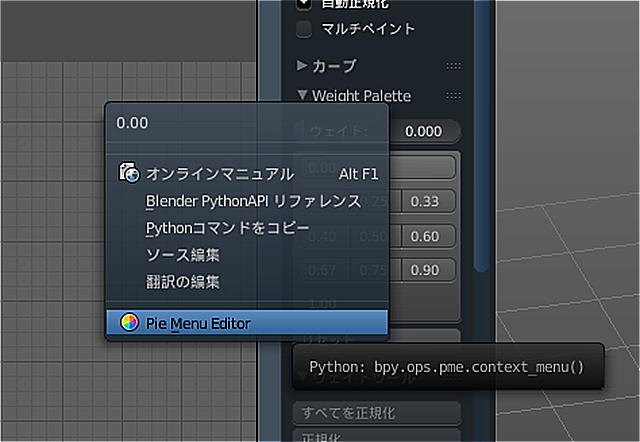The width and height of the screenshot is (640, 442).
Task: Open オンラインマニュアル from context menu
Action: (x=247, y=173)
